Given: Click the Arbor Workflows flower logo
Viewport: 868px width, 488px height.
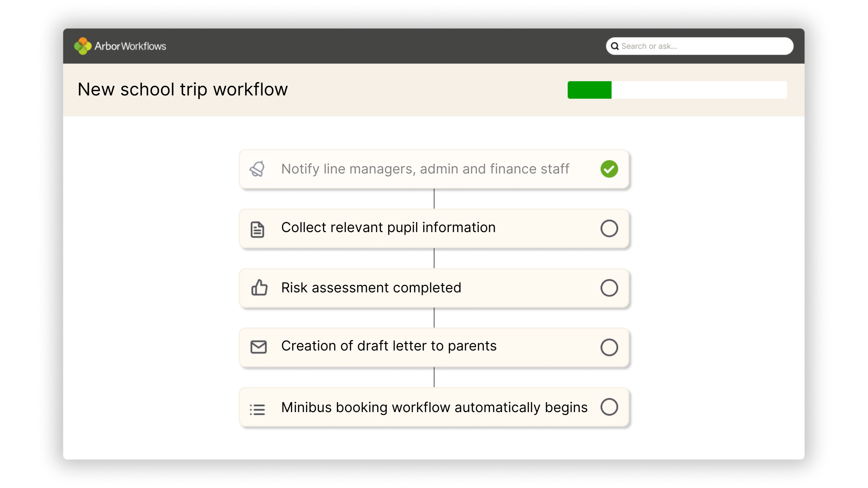Looking at the screenshot, I should 83,46.
